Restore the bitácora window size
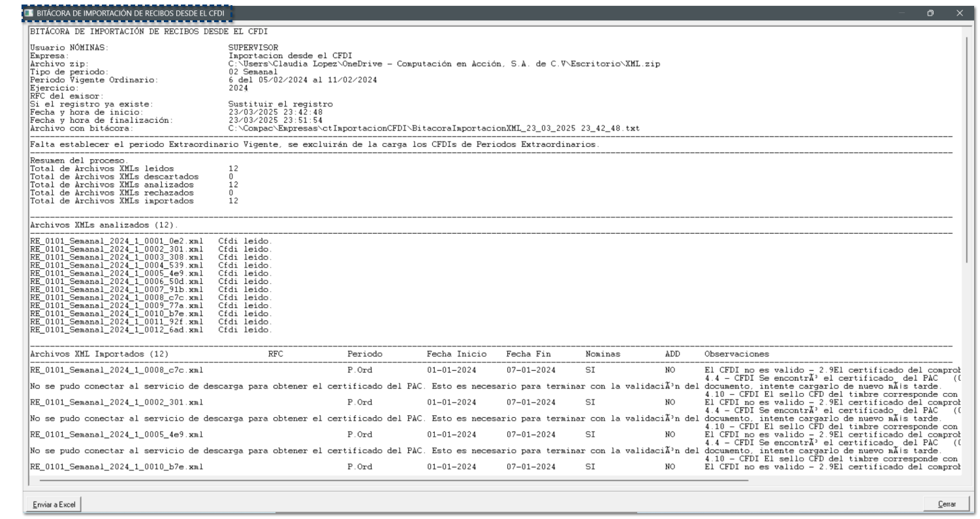Image resolution: width=980 pixels, height=519 pixels. pos(930,13)
